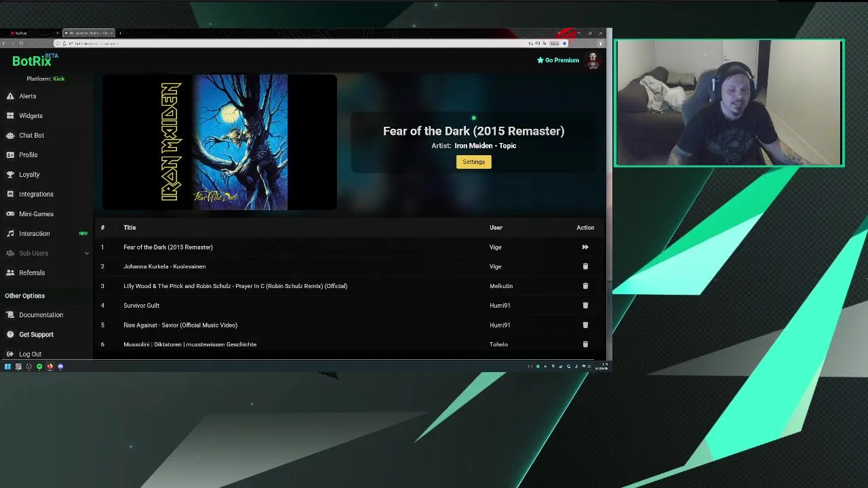Viewport: 868px width, 488px height.
Task: Go to the Mini-Games label
Action: pyautogui.click(x=36, y=214)
